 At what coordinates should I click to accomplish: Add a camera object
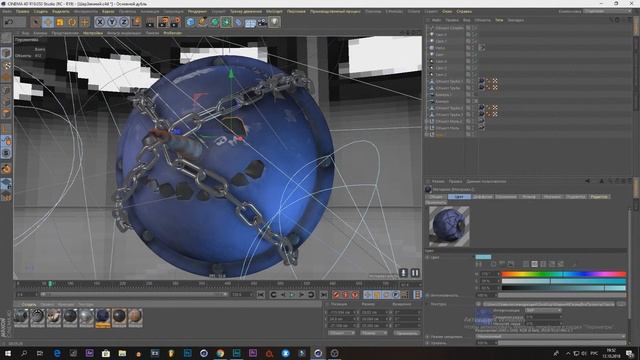pyautogui.click(x=262, y=22)
